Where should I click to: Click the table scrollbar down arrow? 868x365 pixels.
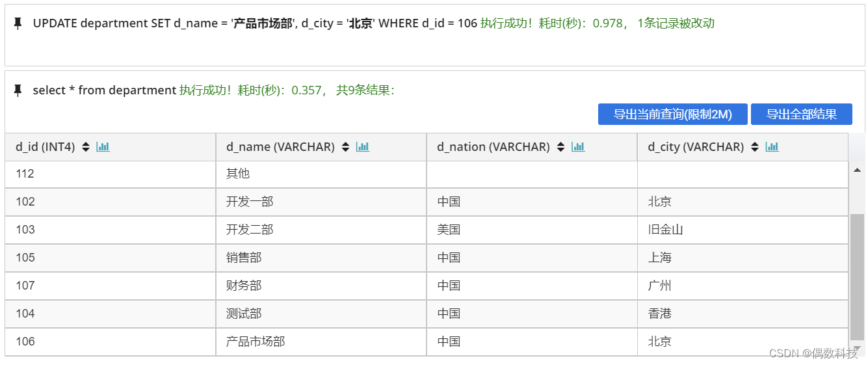point(858,349)
